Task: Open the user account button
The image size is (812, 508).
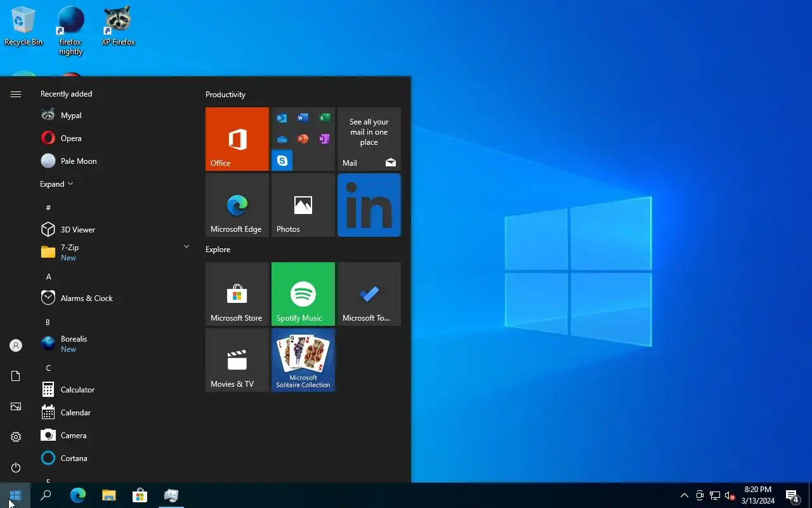Action: pyautogui.click(x=16, y=345)
